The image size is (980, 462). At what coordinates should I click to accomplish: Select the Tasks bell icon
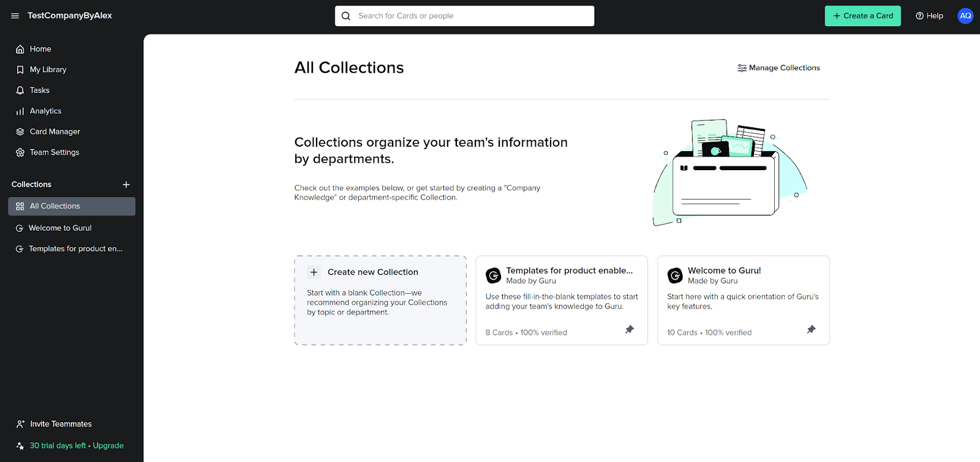(20, 91)
